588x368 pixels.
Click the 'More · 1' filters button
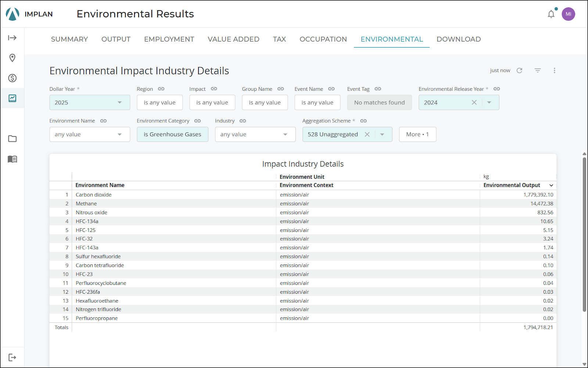417,134
